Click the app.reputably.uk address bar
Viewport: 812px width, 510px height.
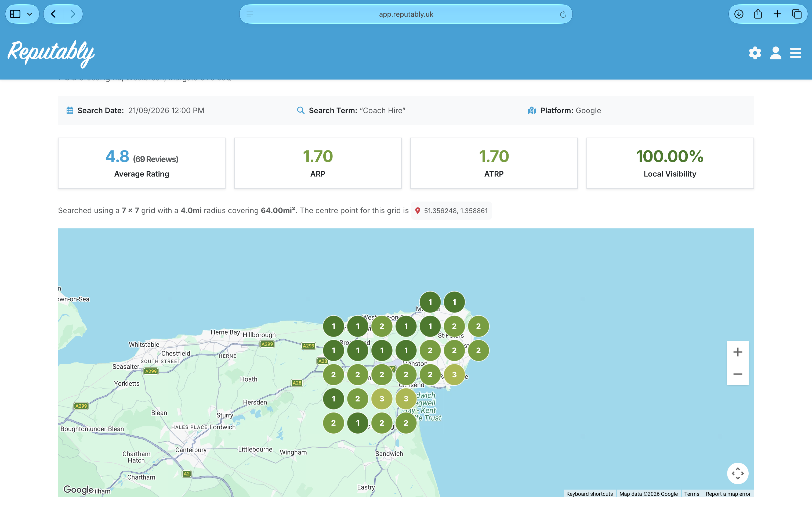coord(406,14)
